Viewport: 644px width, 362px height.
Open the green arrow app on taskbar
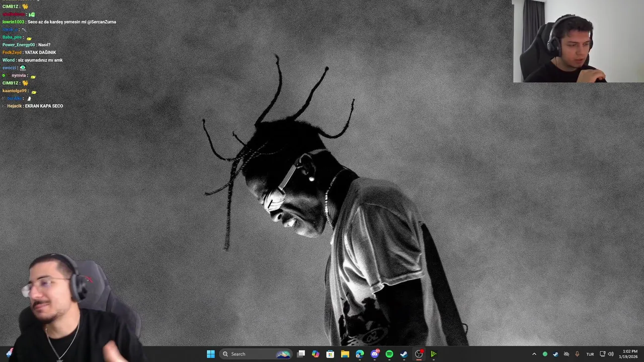pyautogui.click(x=434, y=354)
